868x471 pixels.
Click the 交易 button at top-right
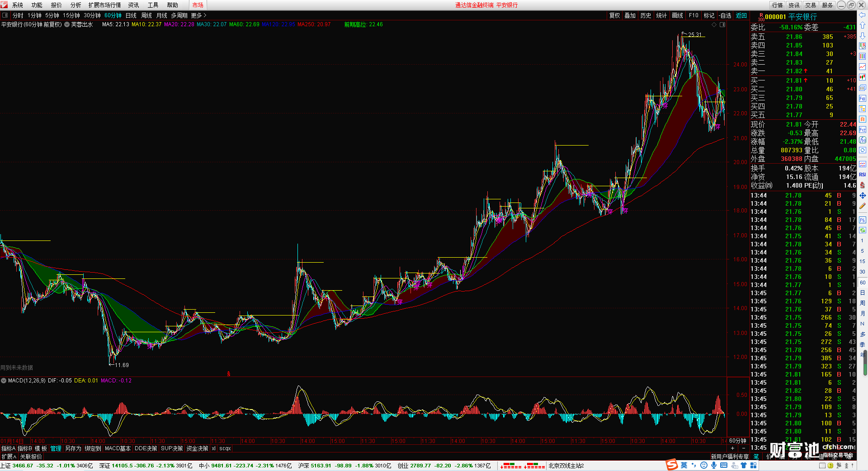pyautogui.click(x=811, y=5)
